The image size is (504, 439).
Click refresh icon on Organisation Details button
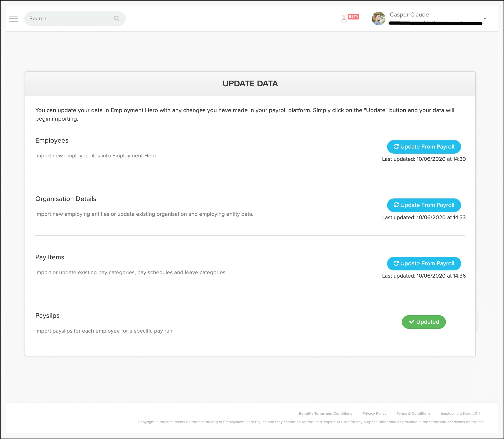coord(396,205)
